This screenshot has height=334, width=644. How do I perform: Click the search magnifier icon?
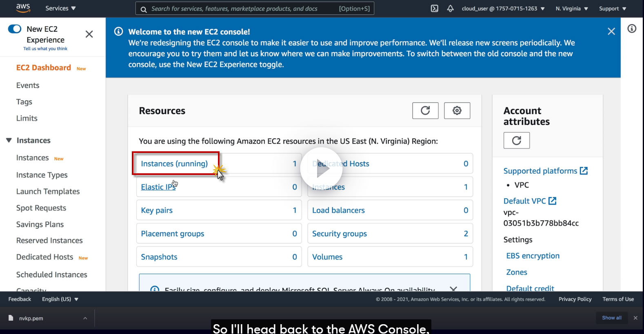click(x=144, y=9)
